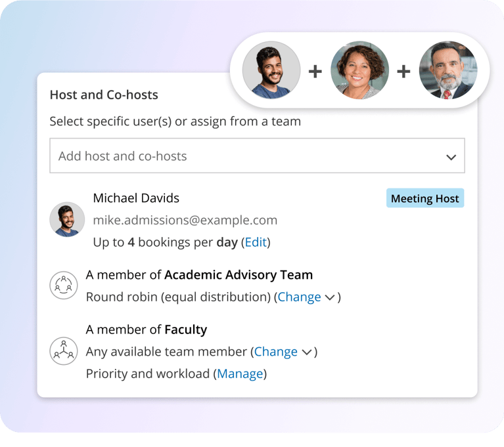Select the gray-bearded man in suit avatar

447,70
